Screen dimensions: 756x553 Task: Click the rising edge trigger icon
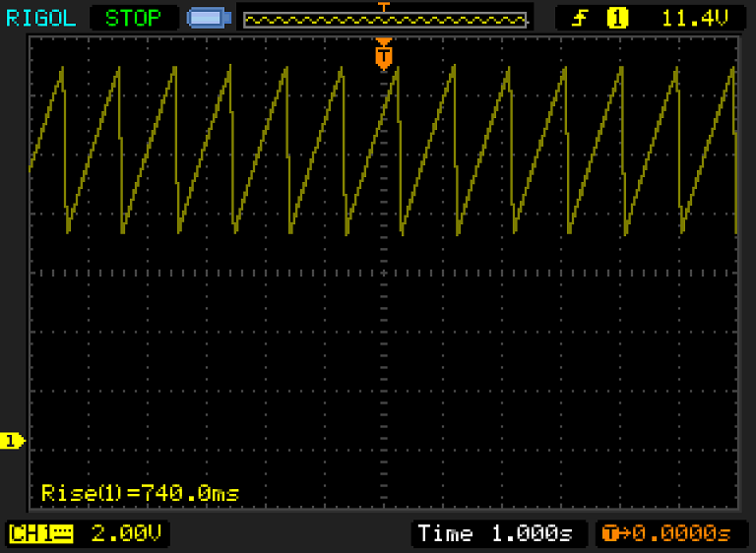pyautogui.click(x=580, y=19)
